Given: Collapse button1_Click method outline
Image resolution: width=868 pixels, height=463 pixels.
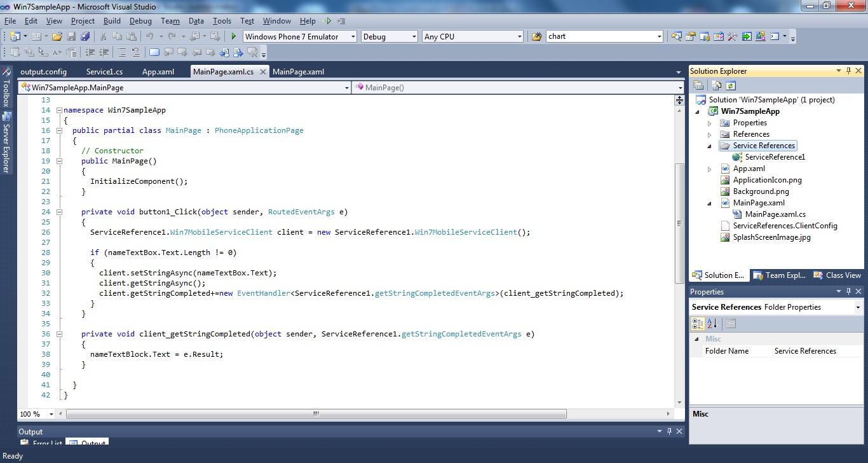Looking at the screenshot, I should pyautogui.click(x=58, y=212).
